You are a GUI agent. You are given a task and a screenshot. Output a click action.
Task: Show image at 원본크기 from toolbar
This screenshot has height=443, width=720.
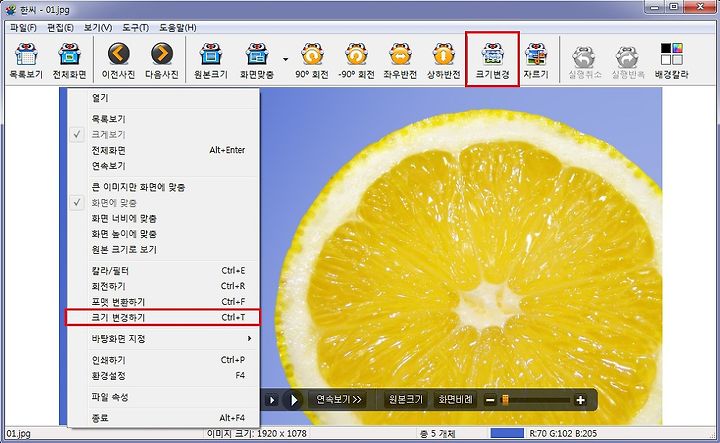211,61
